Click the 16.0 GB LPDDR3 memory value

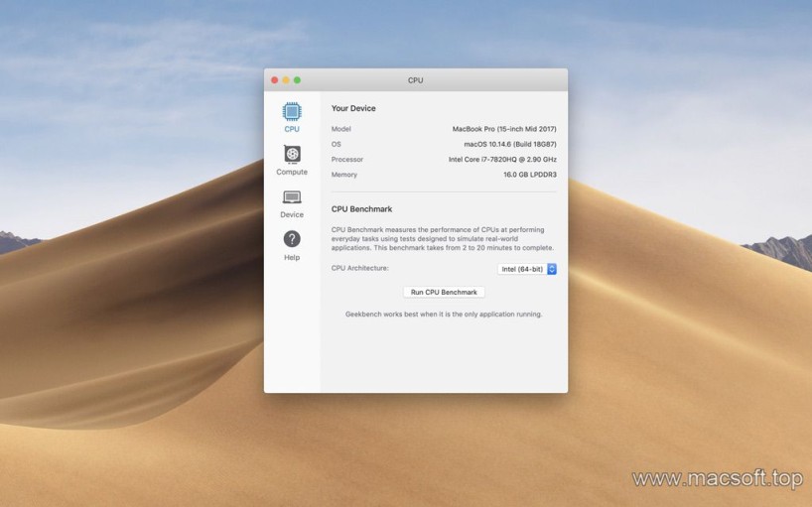click(x=529, y=175)
